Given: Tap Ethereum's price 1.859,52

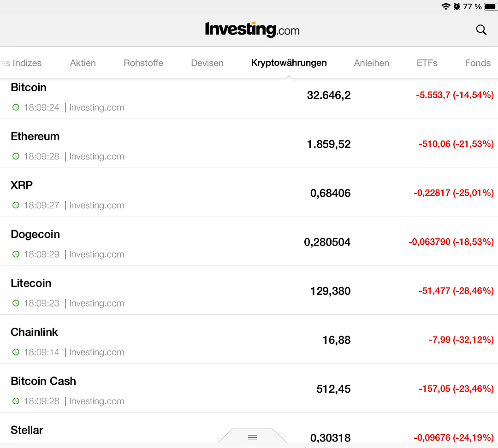Looking at the screenshot, I should pyautogui.click(x=329, y=144).
